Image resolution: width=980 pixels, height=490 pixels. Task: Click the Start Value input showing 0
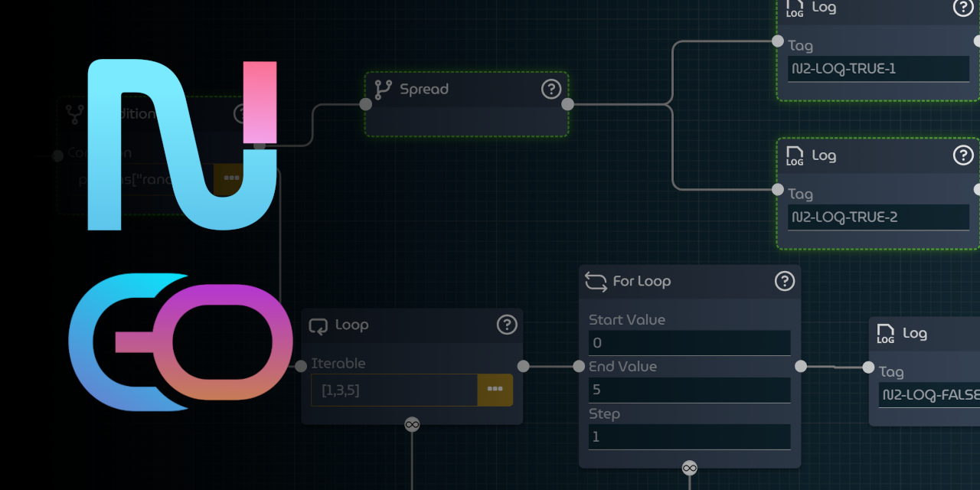coord(689,342)
